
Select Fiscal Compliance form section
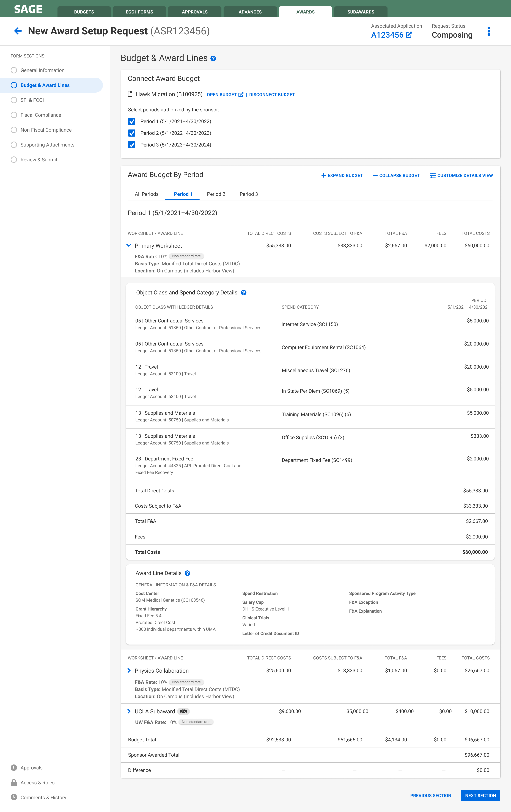pos(41,115)
